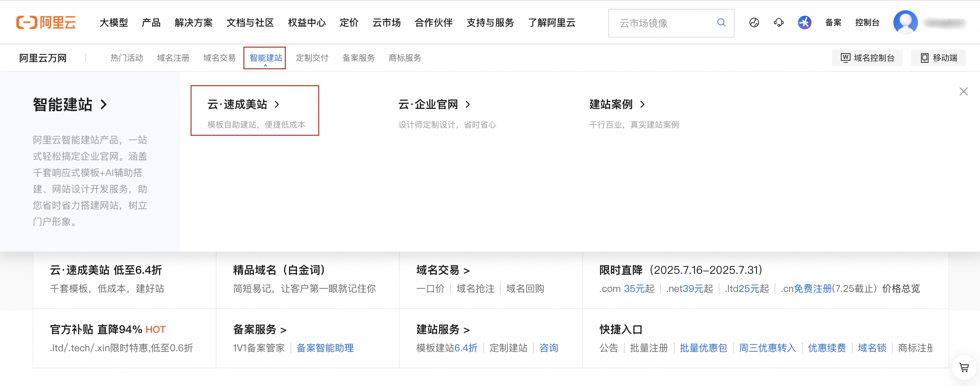980x386 pixels.
Task: Click the 域名抢注 link
Action: [x=475, y=288]
